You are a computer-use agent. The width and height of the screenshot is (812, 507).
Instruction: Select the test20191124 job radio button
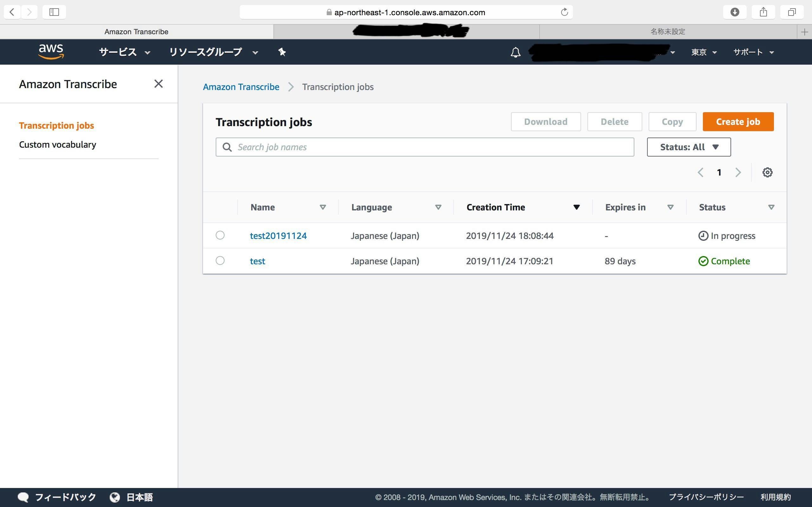[x=220, y=235]
